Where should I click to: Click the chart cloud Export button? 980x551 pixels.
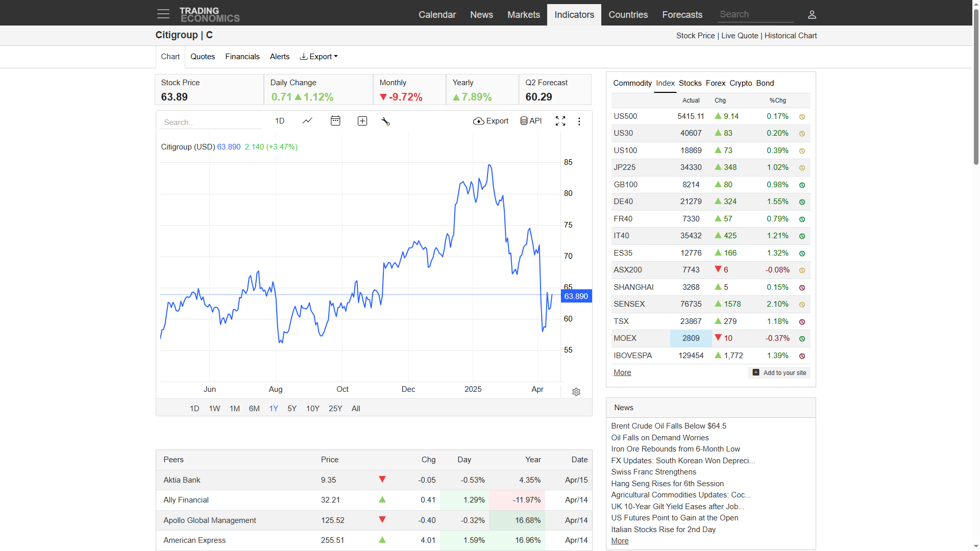click(x=491, y=121)
